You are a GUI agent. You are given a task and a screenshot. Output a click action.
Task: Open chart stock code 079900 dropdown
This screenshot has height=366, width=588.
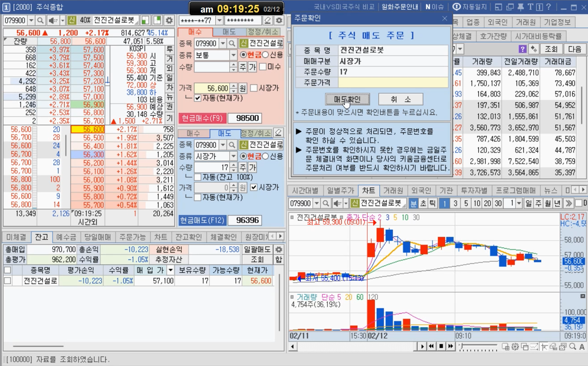click(317, 203)
